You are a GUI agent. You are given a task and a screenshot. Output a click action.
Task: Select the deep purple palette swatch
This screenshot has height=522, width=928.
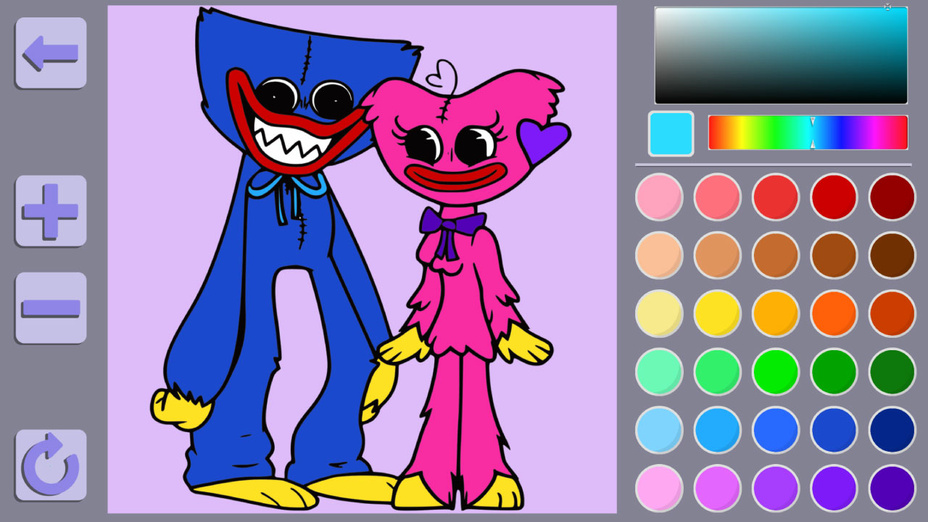pyautogui.click(x=892, y=488)
